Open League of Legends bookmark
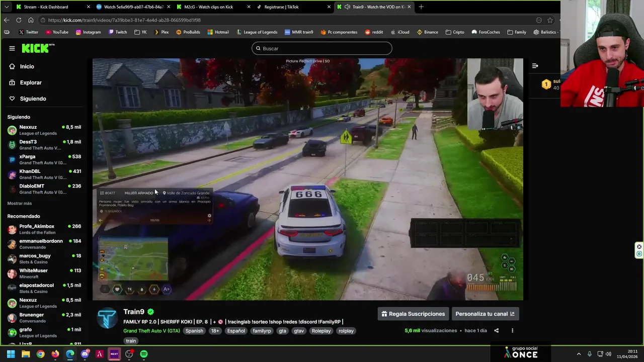This screenshot has height=362, width=644. (x=256, y=32)
